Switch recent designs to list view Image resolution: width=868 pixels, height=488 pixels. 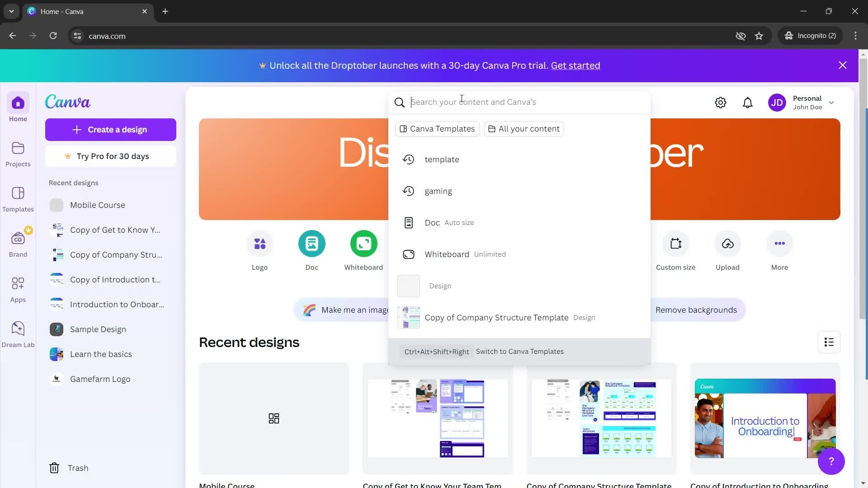829,342
